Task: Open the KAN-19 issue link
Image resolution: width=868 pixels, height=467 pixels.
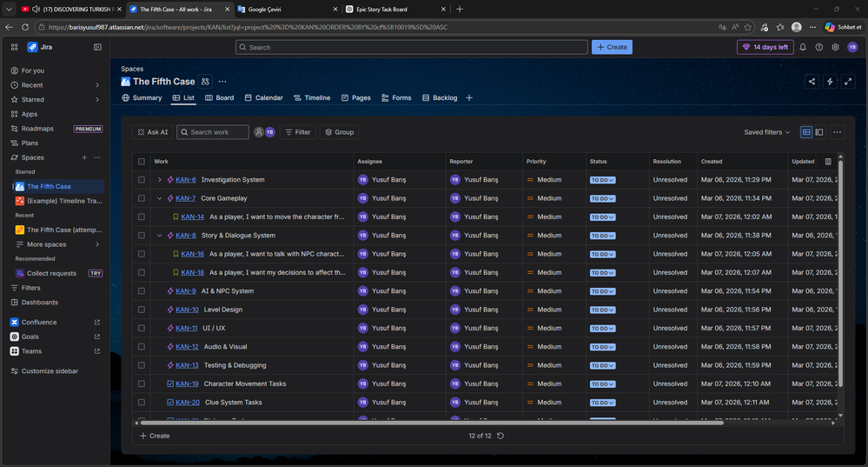Action: click(188, 384)
